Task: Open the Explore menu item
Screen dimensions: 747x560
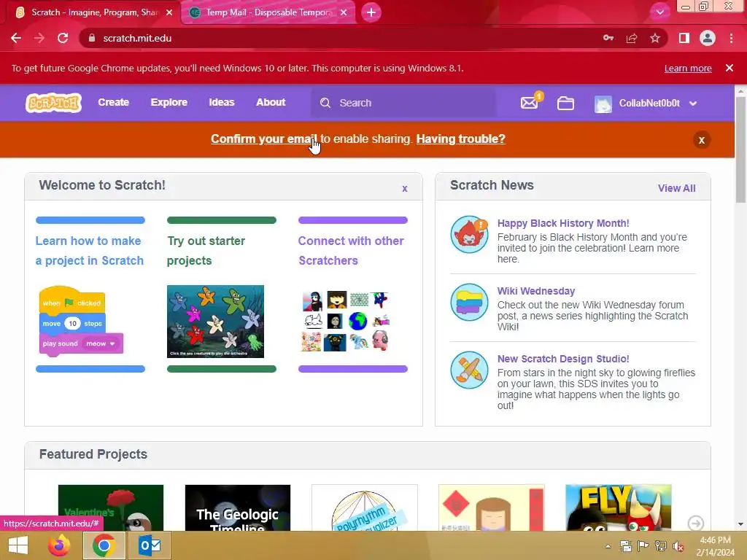Action: coord(169,102)
